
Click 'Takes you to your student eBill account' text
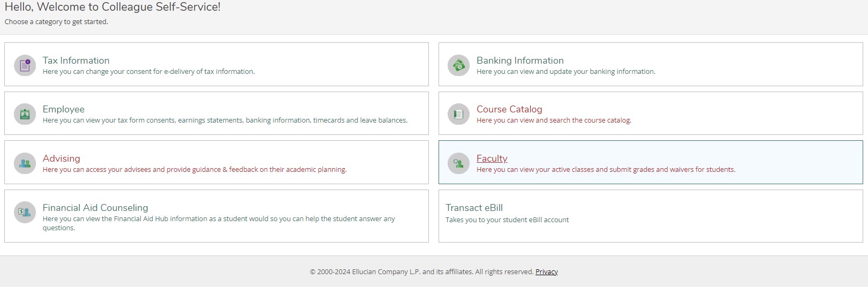point(507,220)
